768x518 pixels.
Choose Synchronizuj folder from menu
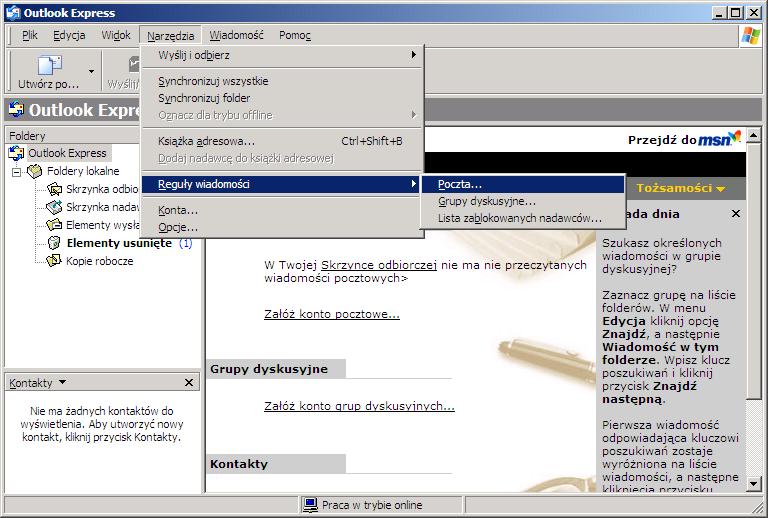pyautogui.click(x=282, y=98)
